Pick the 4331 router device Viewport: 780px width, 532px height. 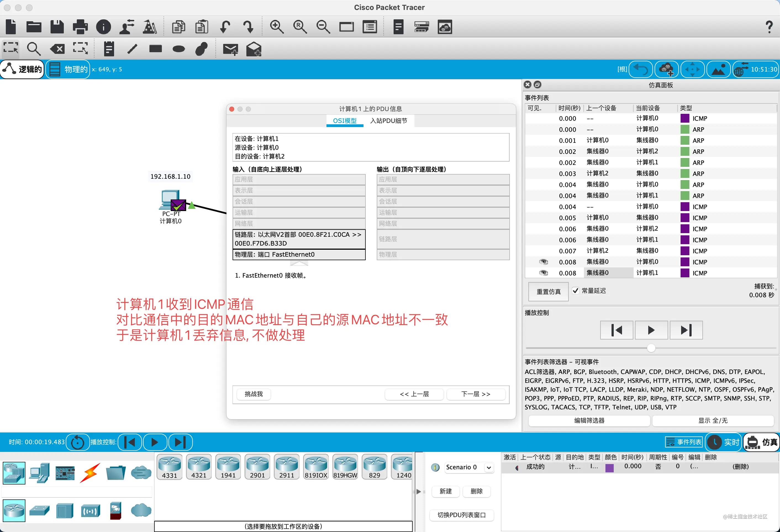click(x=170, y=466)
